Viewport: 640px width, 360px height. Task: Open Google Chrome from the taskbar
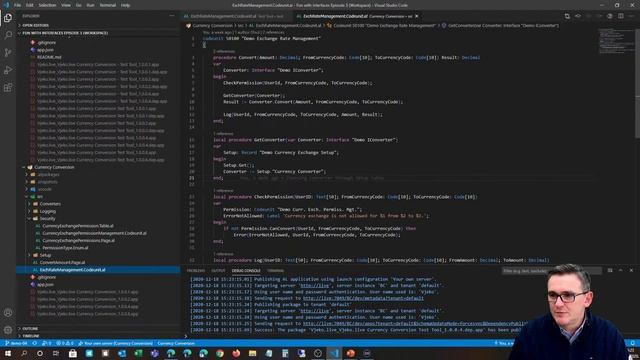tap(220, 353)
